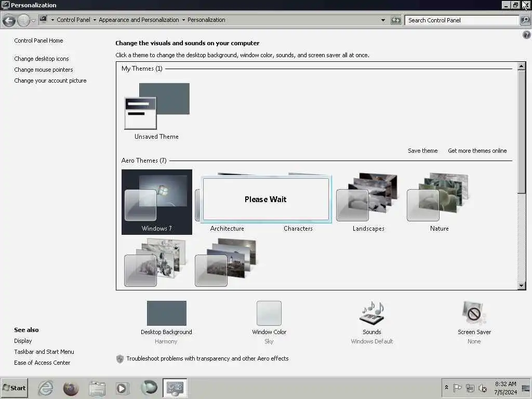Open Ease of Access Center link
Viewport: 532px width, 399px height.
click(42, 363)
